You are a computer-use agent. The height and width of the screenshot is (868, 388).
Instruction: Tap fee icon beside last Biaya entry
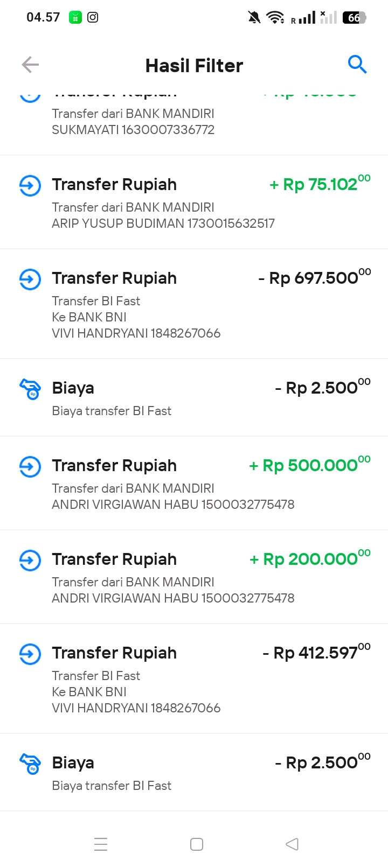coord(30,764)
